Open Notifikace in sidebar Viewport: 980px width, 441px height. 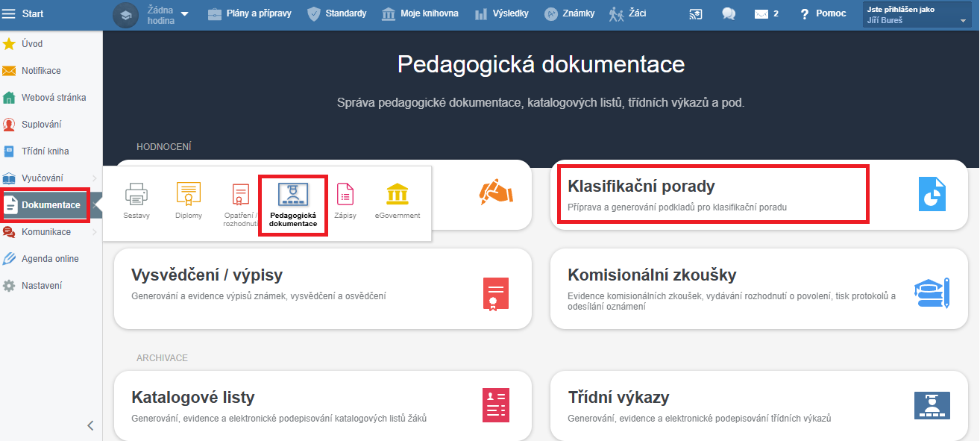[x=51, y=71]
